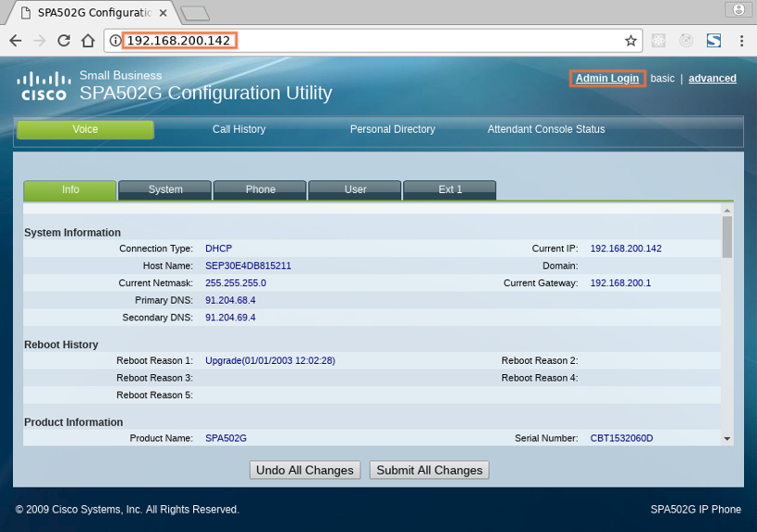The width and height of the screenshot is (757, 532).
Task: Switch to the System sub-tab
Action: (x=165, y=189)
